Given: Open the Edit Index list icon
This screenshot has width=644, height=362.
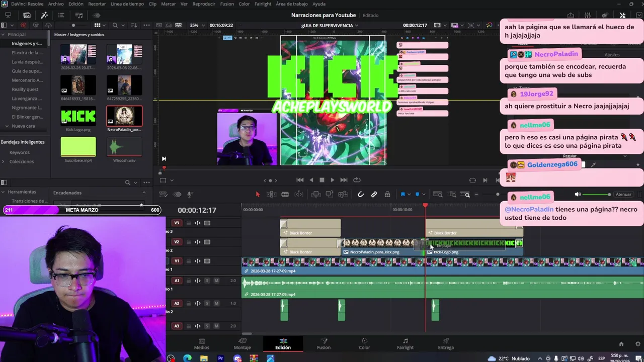Looking at the screenshot, I should 61,15.
